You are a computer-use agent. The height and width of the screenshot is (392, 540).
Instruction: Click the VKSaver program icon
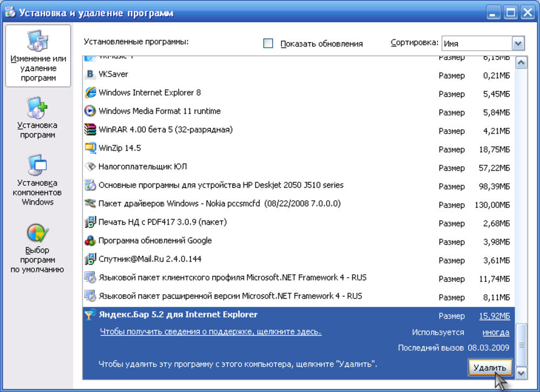pyautogui.click(x=90, y=74)
